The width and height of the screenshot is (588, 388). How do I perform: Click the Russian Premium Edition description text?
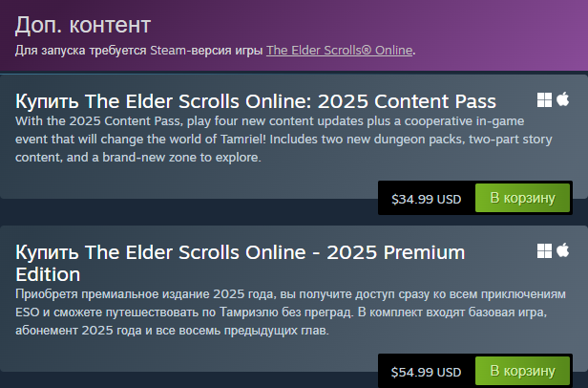pyautogui.click(x=290, y=313)
